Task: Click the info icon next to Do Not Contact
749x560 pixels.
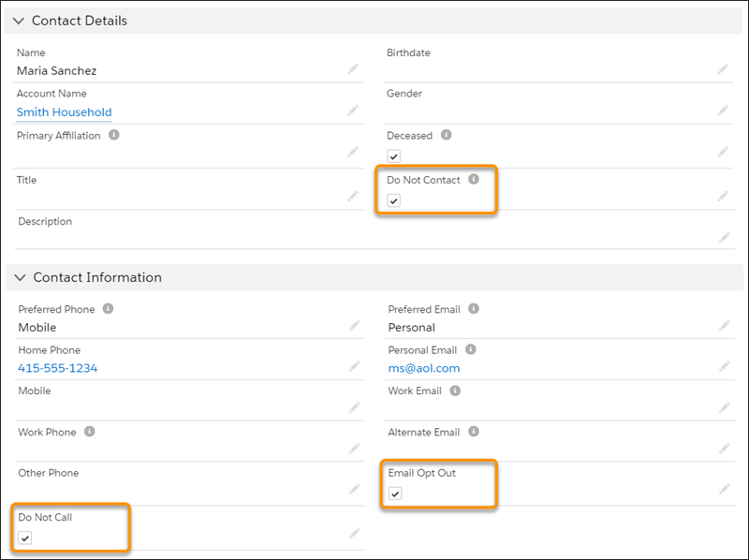Action: click(474, 179)
